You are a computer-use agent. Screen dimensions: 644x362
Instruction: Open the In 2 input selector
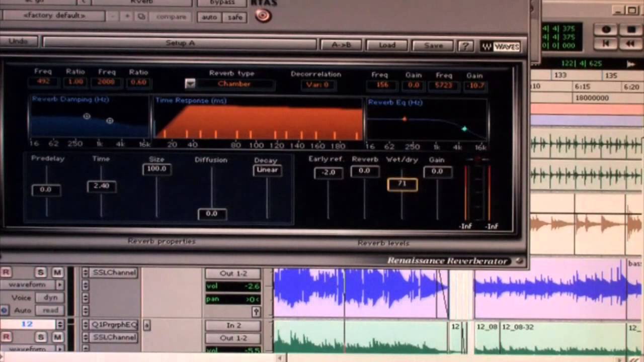point(233,325)
